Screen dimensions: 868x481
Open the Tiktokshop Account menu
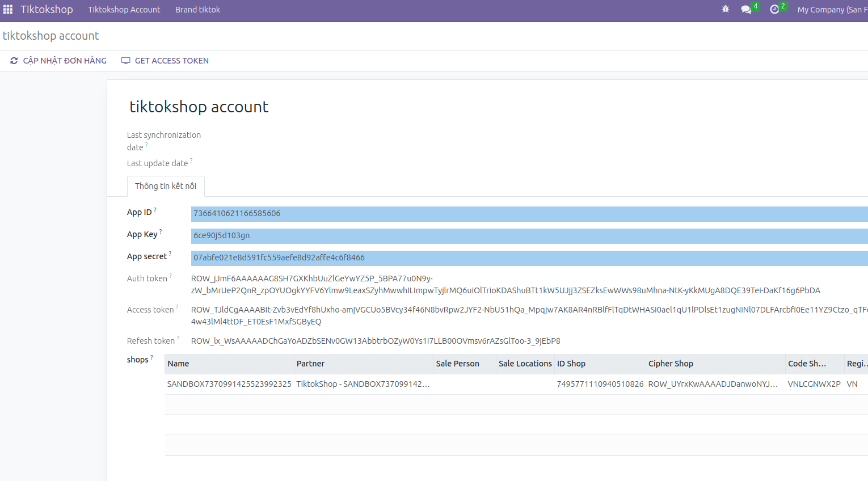coord(124,10)
